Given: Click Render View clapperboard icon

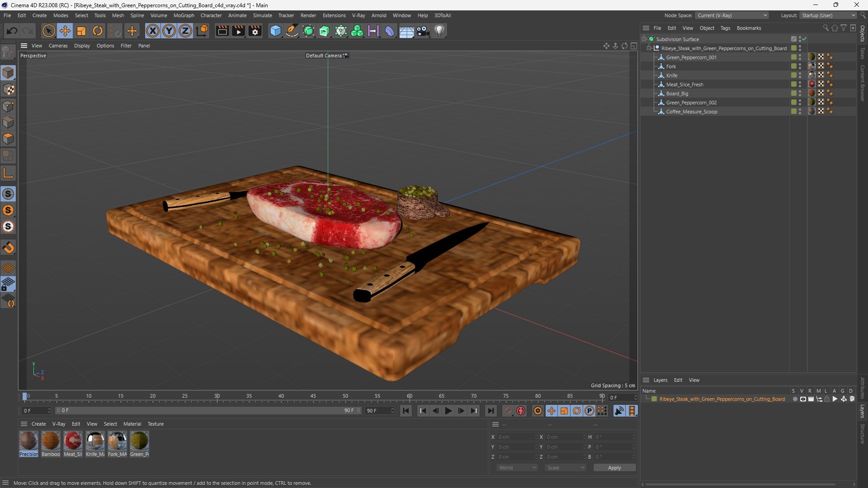Looking at the screenshot, I should (222, 31).
